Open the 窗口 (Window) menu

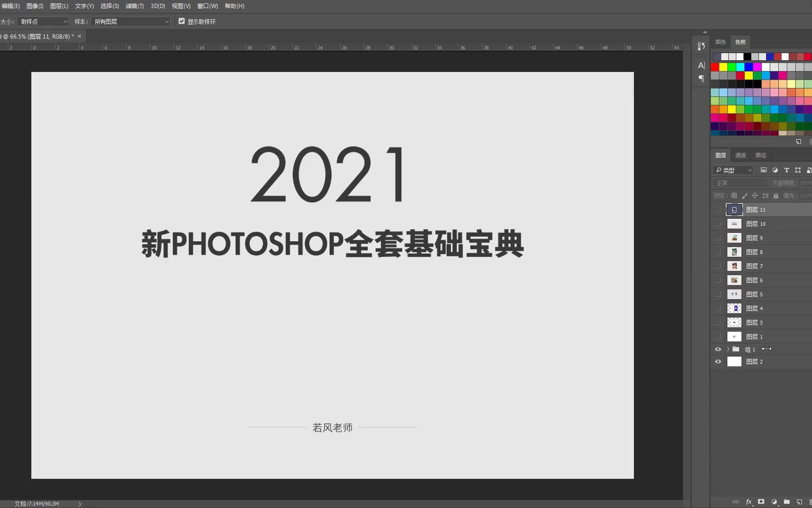tap(207, 6)
